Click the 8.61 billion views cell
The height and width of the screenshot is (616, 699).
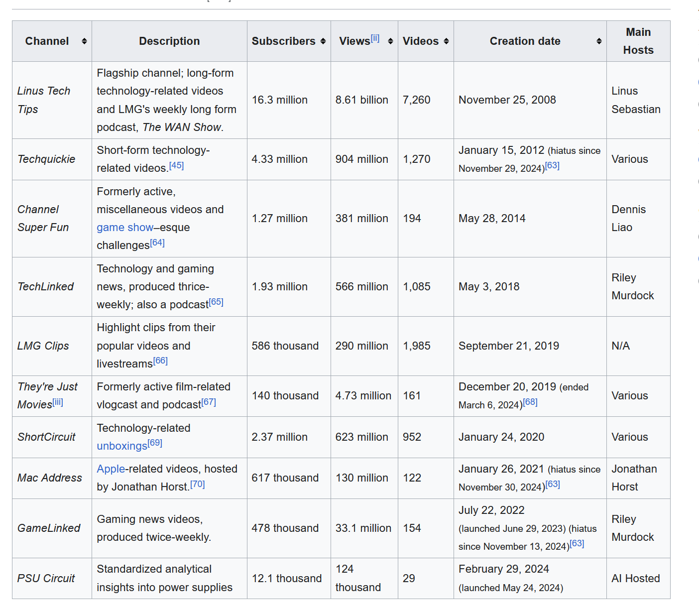(x=364, y=100)
